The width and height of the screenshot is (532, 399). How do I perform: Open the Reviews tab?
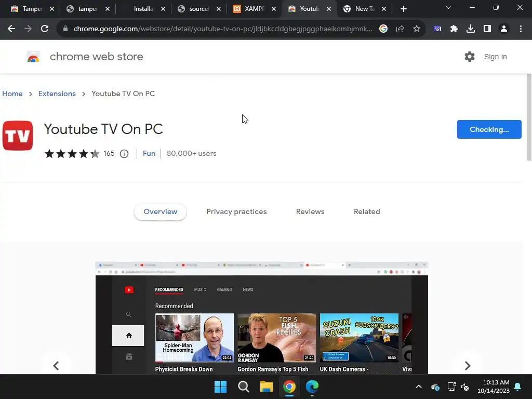pyautogui.click(x=310, y=212)
